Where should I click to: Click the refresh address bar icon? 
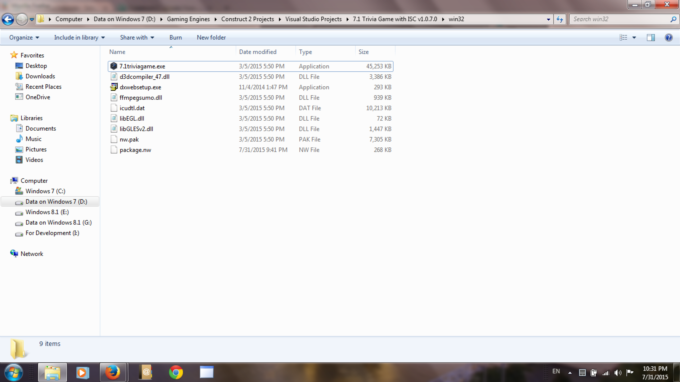tap(560, 19)
